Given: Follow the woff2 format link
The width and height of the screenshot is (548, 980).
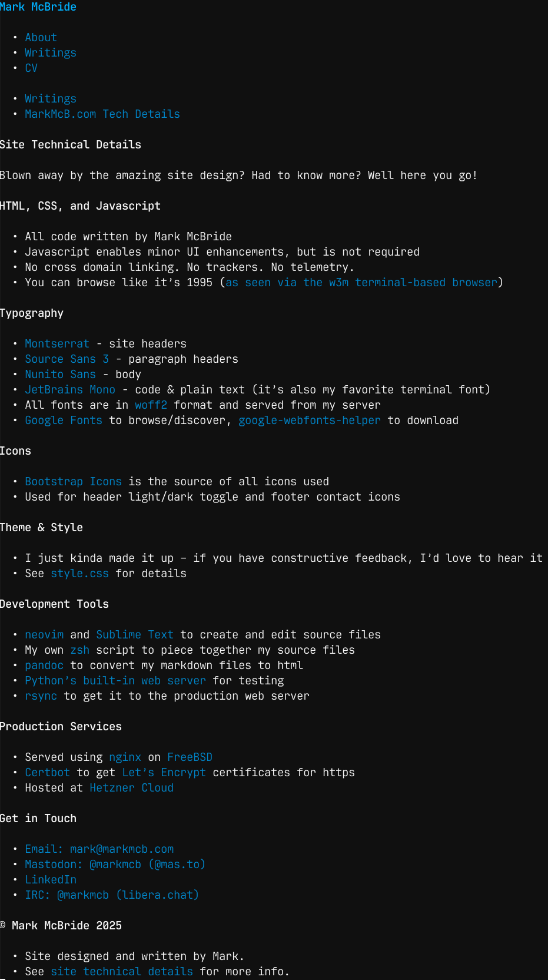Looking at the screenshot, I should (x=151, y=405).
